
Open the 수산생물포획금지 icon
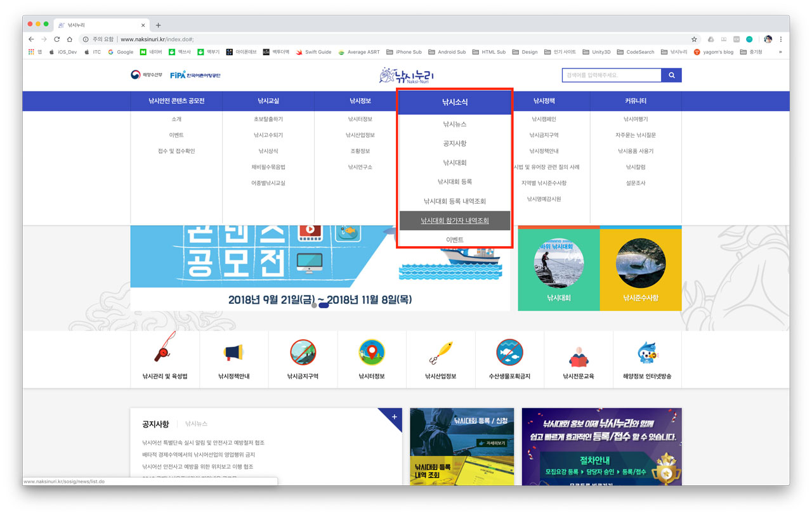[509, 352]
